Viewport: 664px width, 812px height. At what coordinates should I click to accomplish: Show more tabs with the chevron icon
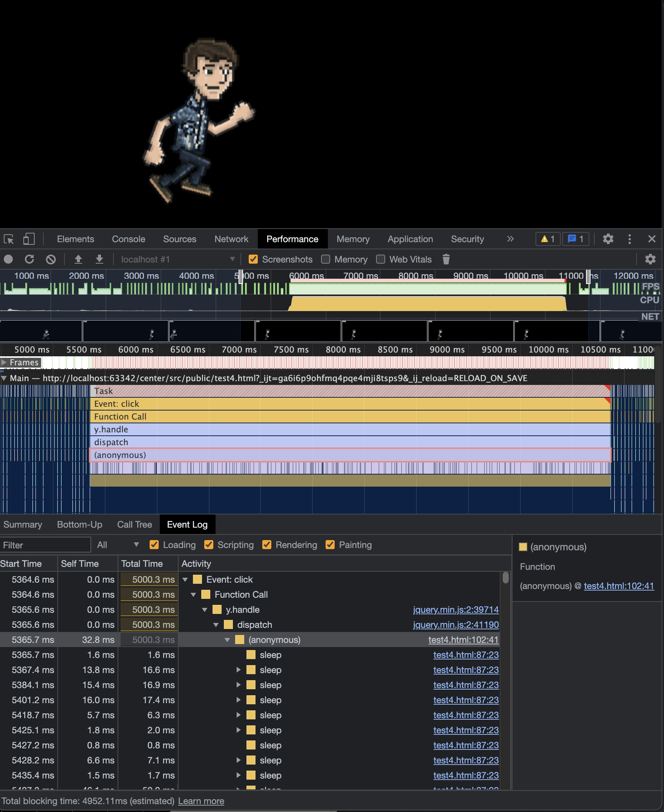click(510, 239)
